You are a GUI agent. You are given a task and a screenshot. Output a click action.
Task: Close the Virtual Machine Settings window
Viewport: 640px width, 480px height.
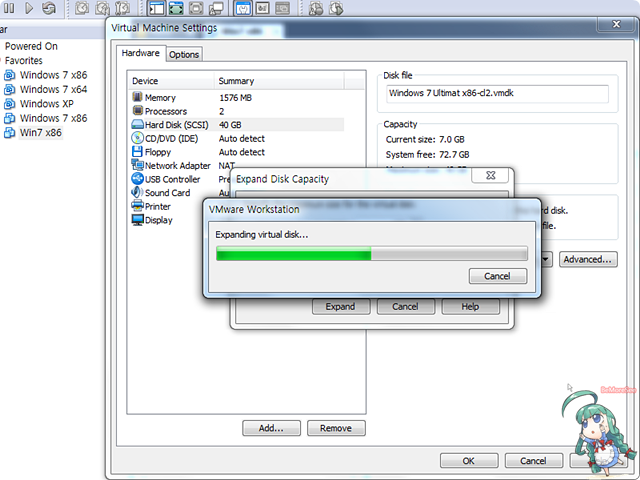[x=616, y=24]
